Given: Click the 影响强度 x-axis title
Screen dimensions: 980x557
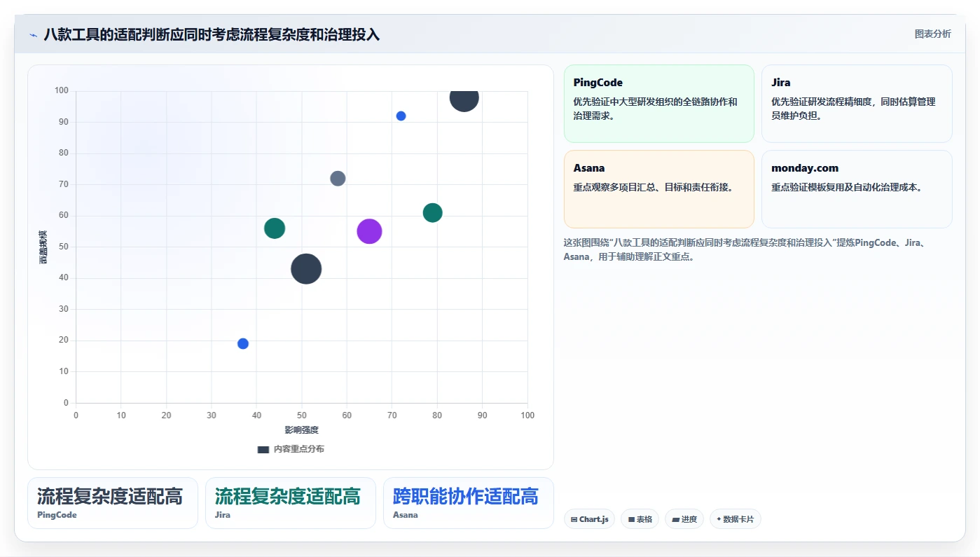Looking at the screenshot, I should [301, 429].
